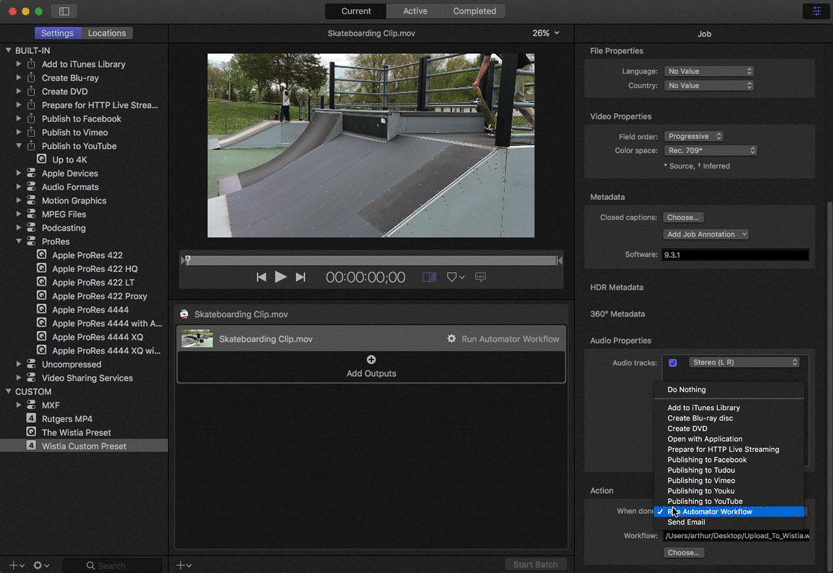The height and width of the screenshot is (573, 833).
Task: Collapse the ProRes settings group
Action: (18, 242)
